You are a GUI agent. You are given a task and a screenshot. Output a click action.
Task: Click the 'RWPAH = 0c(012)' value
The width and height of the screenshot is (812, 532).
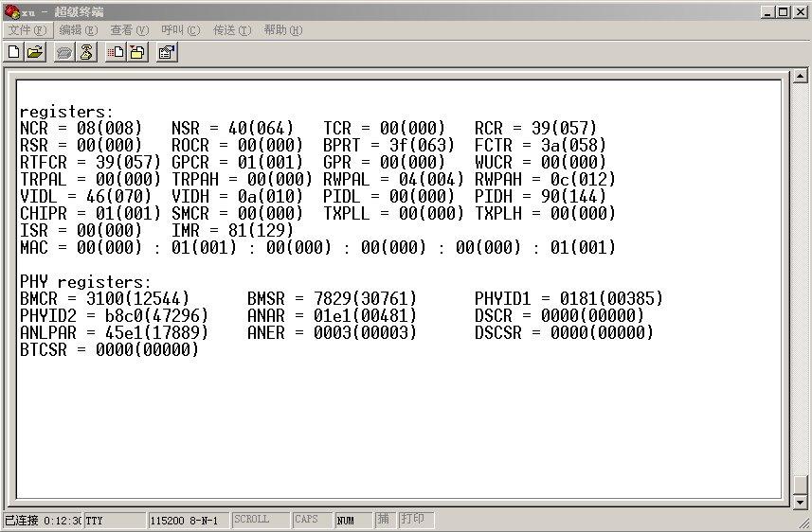pos(546,180)
